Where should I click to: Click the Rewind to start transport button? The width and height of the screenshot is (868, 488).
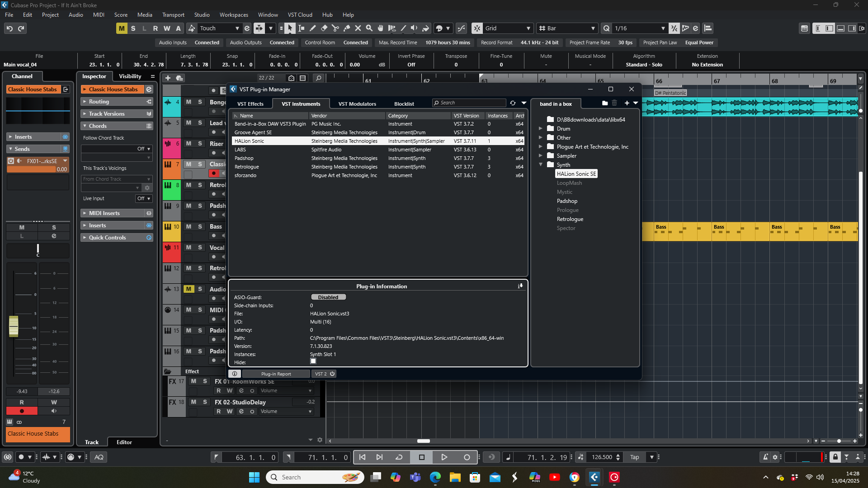coord(362,457)
